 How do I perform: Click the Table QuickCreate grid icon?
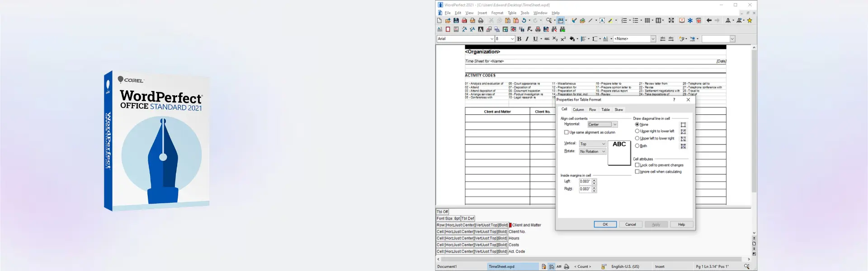(658, 20)
